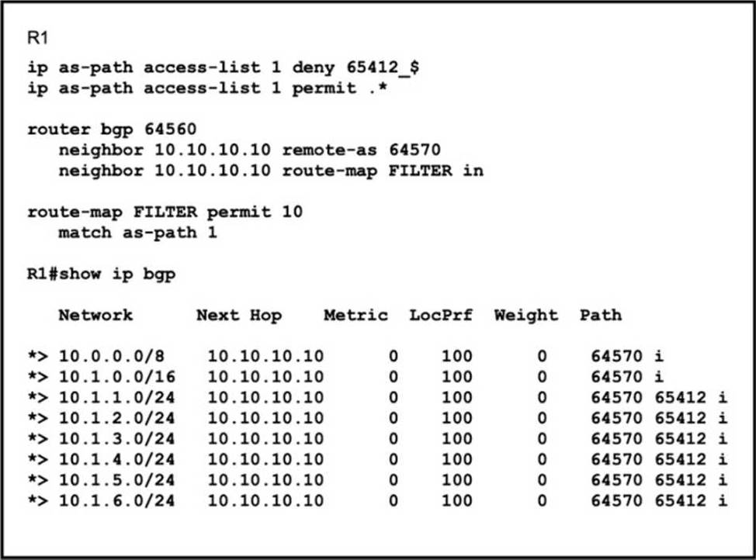Click the Weight column header
This screenshot has width=756, height=560.
click(525, 315)
